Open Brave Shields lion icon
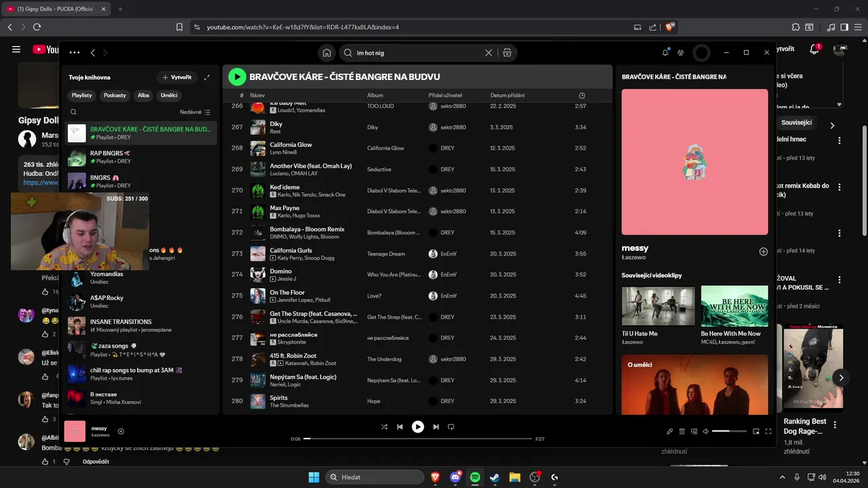Image resolution: width=868 pixels, height=488 pixels. pos(670,27)
